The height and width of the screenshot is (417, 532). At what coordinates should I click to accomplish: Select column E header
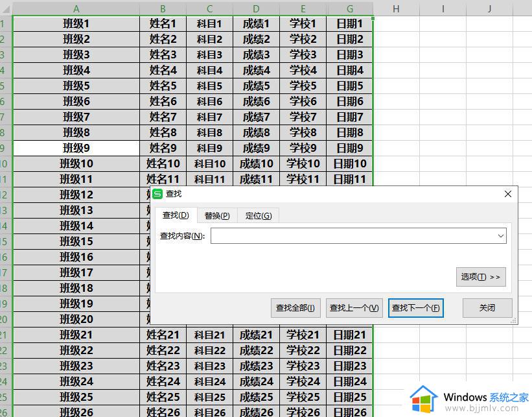tap(303, 9)
